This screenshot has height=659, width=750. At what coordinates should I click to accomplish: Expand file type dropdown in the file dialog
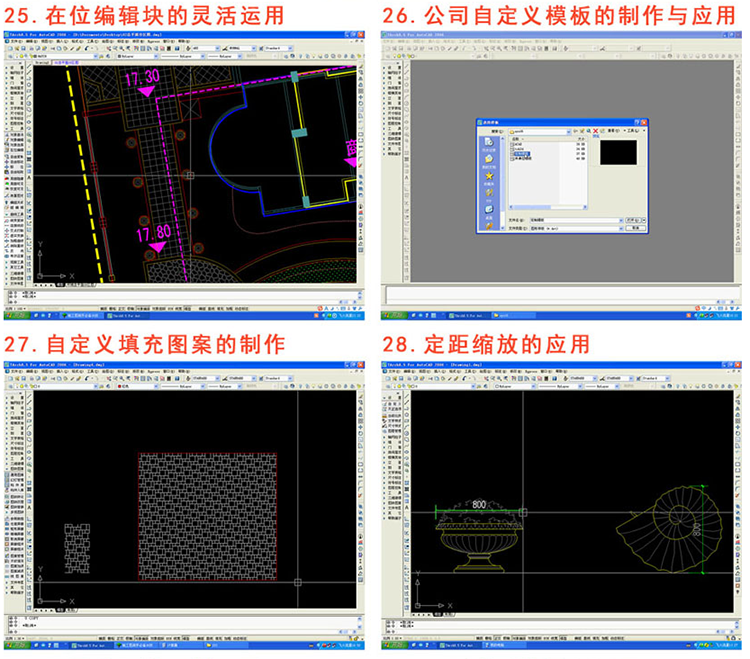[x=621, y=228]
